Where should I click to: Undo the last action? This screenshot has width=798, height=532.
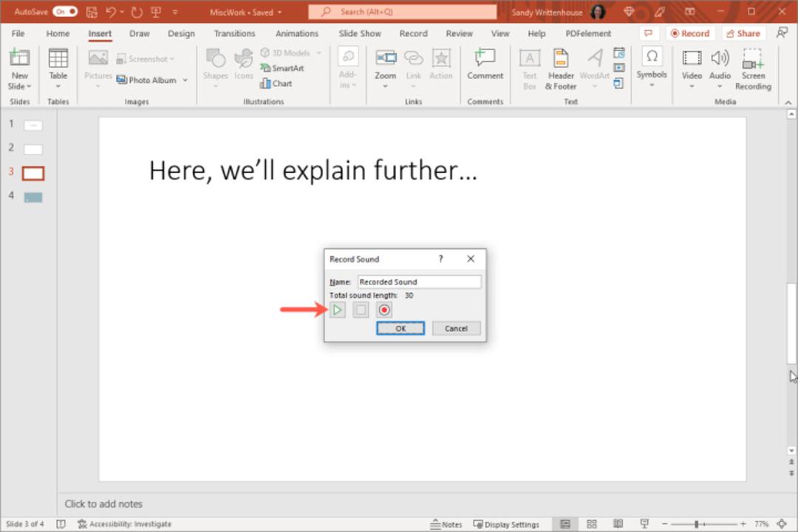[110, 12]
